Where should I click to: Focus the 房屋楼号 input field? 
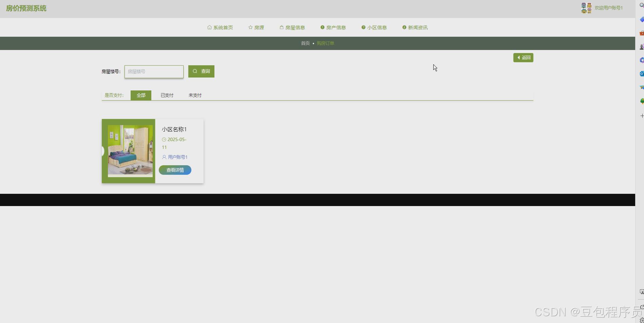point(154,72)
